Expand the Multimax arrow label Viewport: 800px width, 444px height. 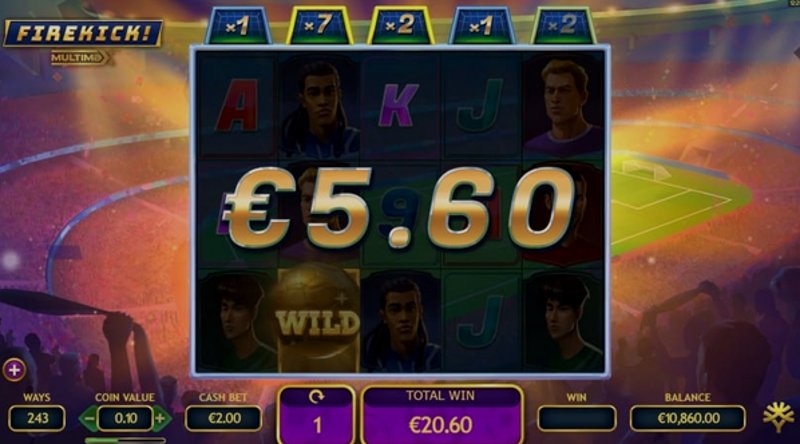pos(81,58)
